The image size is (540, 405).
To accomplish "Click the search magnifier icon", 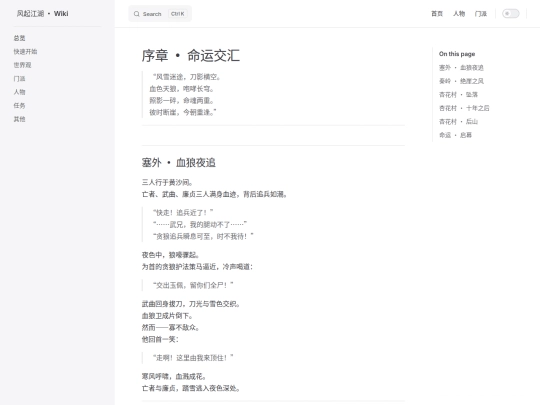I will (137, 14).
